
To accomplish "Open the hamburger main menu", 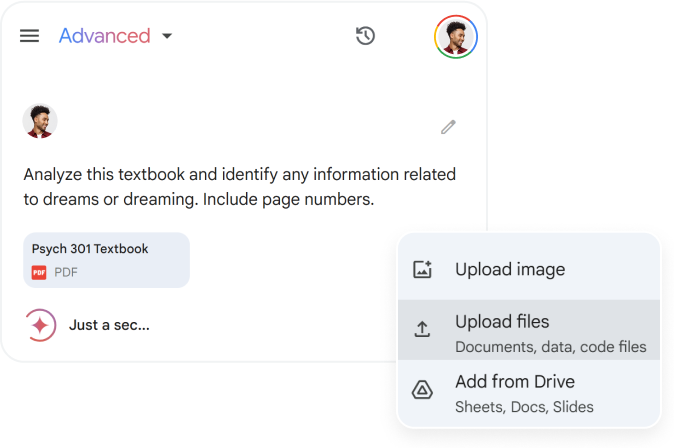I will (x=29, y=36).
